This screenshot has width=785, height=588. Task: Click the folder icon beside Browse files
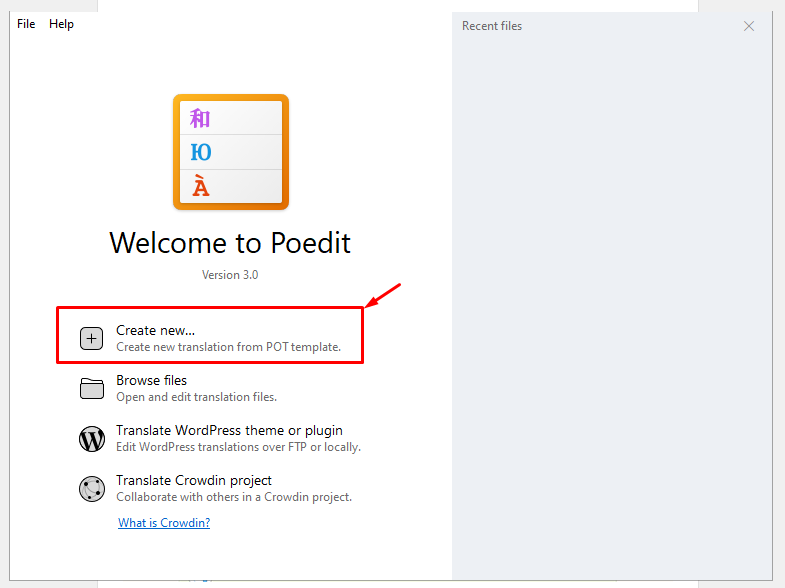pyautogui.click(x=92, y=388)
